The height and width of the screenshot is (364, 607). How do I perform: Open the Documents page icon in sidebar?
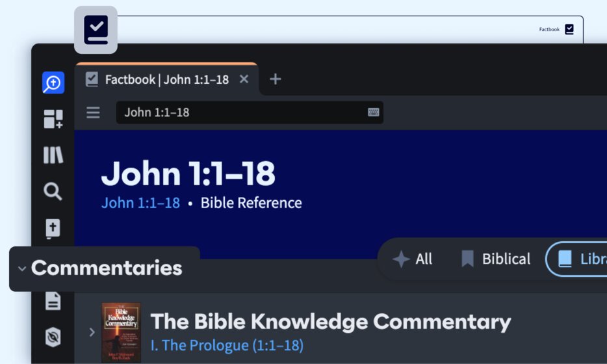(53, 301)
